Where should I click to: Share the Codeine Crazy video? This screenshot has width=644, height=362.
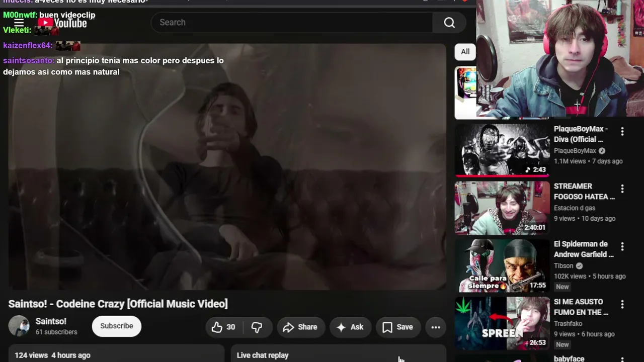tap(300, 327)
